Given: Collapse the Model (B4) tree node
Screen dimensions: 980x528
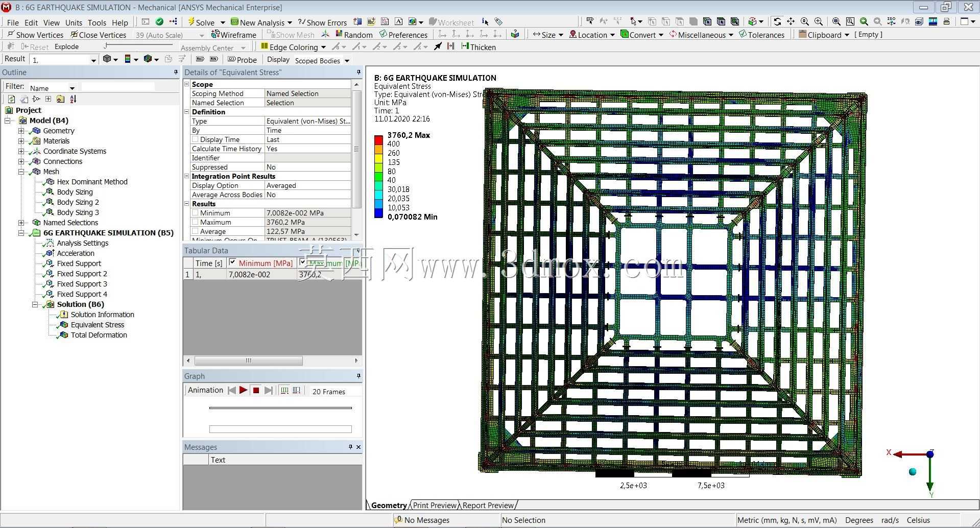Looking at the screenshot, I should [8, 121].
